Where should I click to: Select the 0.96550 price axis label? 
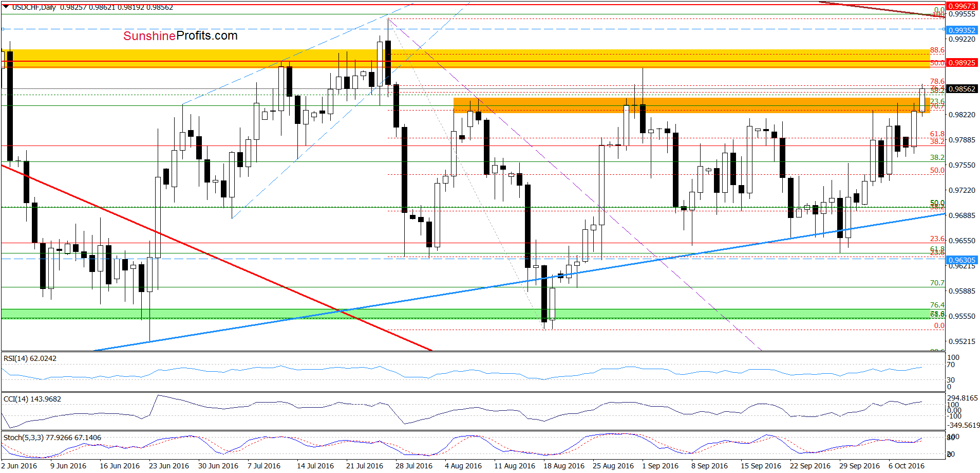point(962,241)
